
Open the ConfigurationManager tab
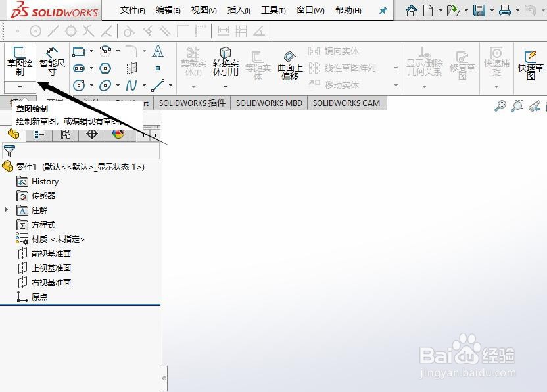[x=66, y=134]
